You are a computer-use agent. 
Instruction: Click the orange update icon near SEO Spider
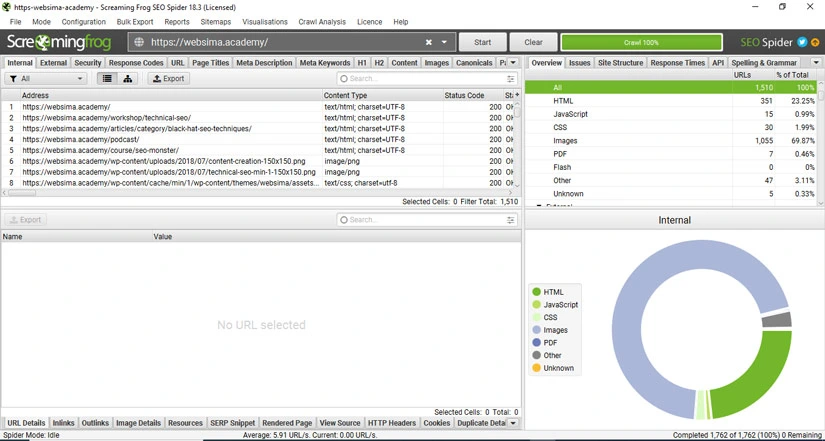pyautogui.click(x=815, y=42)
